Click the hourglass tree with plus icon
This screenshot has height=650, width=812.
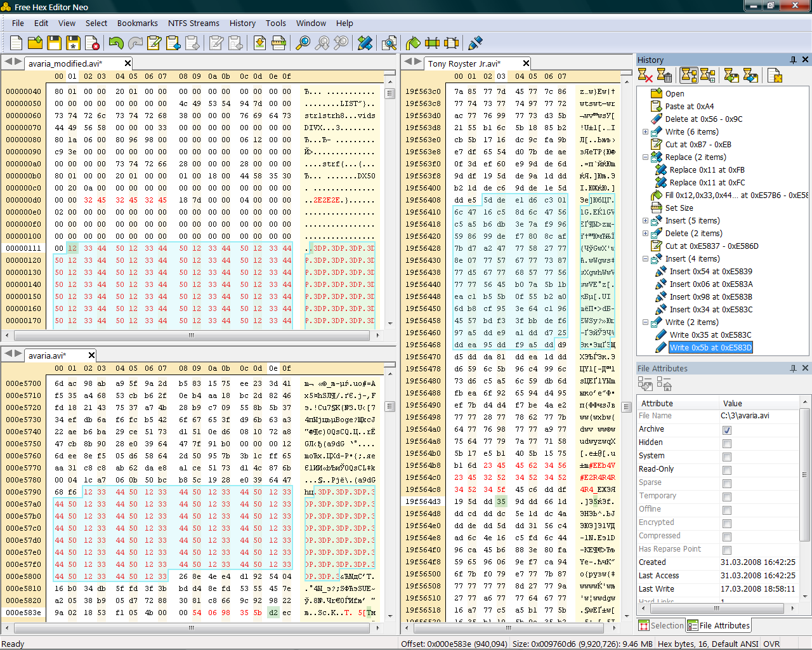[x=707, y=76]
